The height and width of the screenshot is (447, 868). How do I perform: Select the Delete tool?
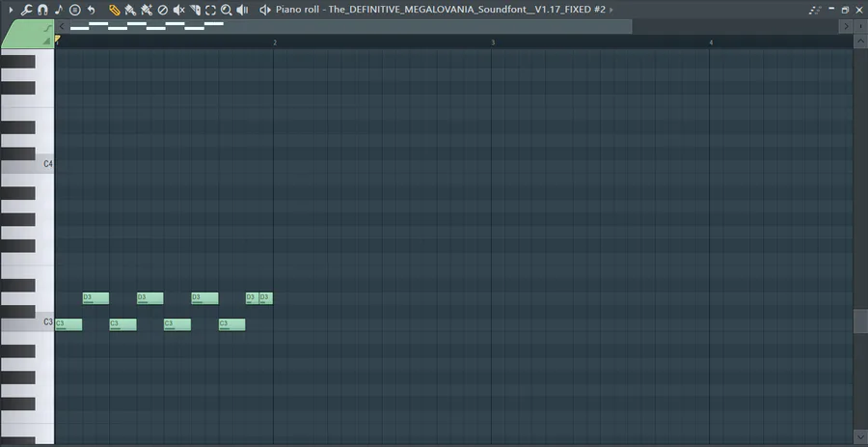click(163, 10)
